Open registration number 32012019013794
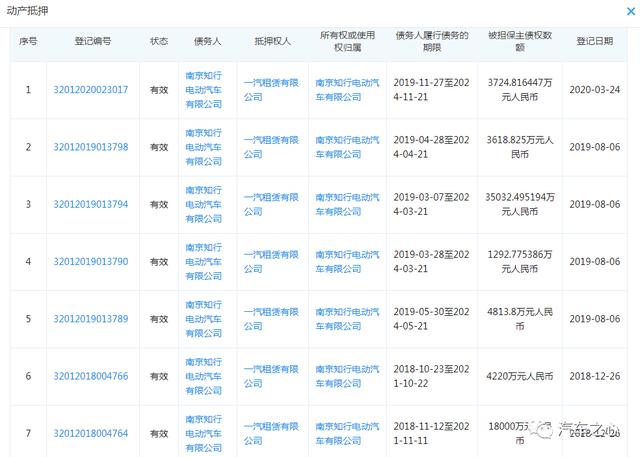 pos(91,204)
